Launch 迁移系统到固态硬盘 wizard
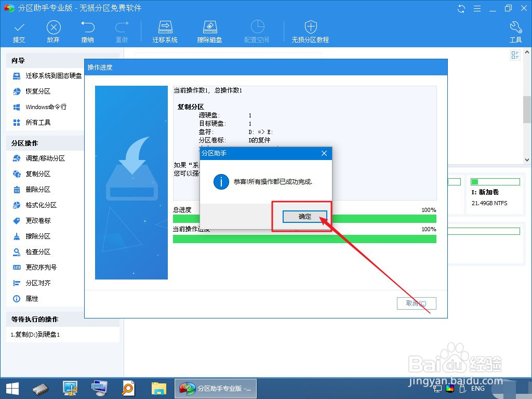The height and width of the screenshot is (399, 532). pyautogui.click(x=47, y=76)
